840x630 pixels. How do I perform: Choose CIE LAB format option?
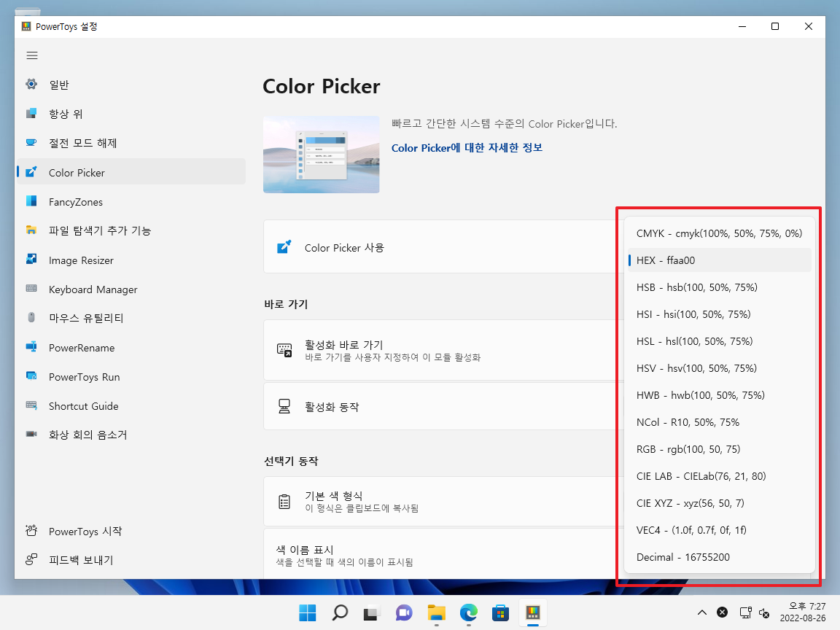[720, 476]
